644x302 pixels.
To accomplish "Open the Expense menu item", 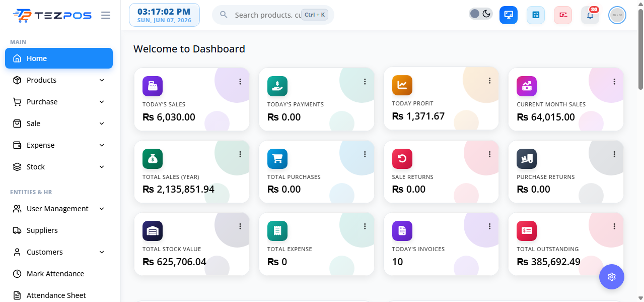I will (59, 145).
